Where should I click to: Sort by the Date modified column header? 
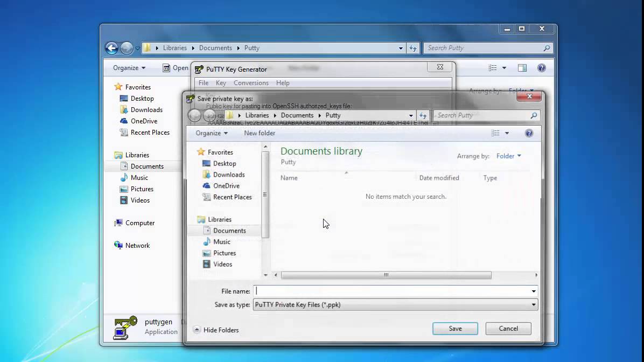(x=439, y=178)
